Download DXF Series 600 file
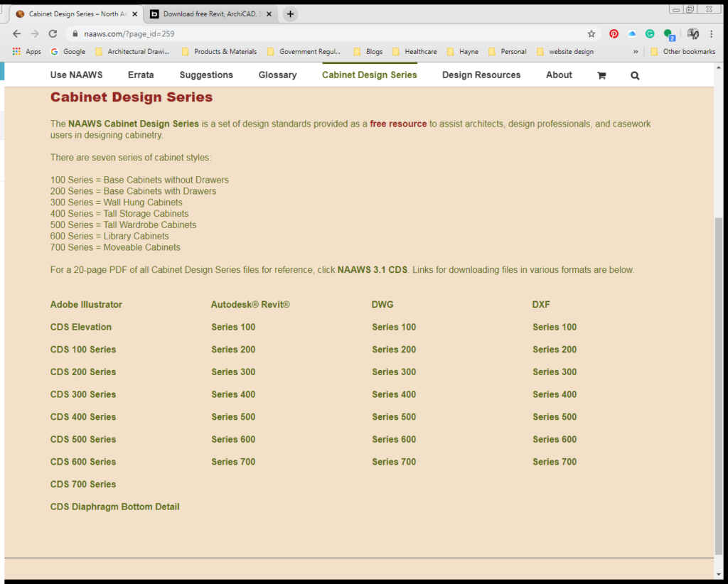The width and height of the screenshot is (728, 584). coord(555,439)
